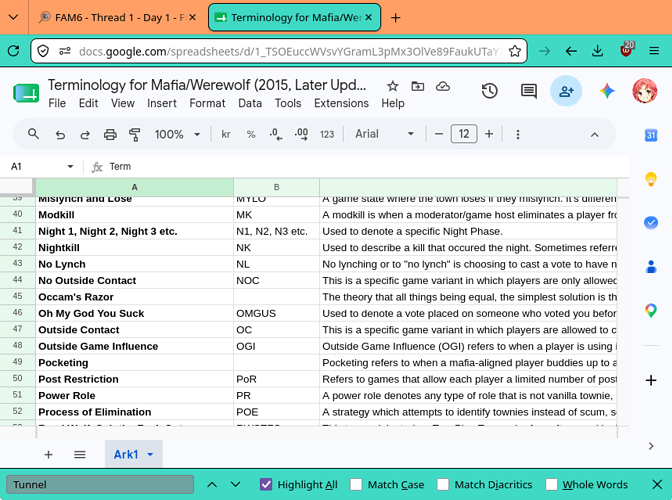Open the uBlock extension icon with badge 20
Image resolution: width=672 pixels, height=500 pixels.
coord(626,50)
